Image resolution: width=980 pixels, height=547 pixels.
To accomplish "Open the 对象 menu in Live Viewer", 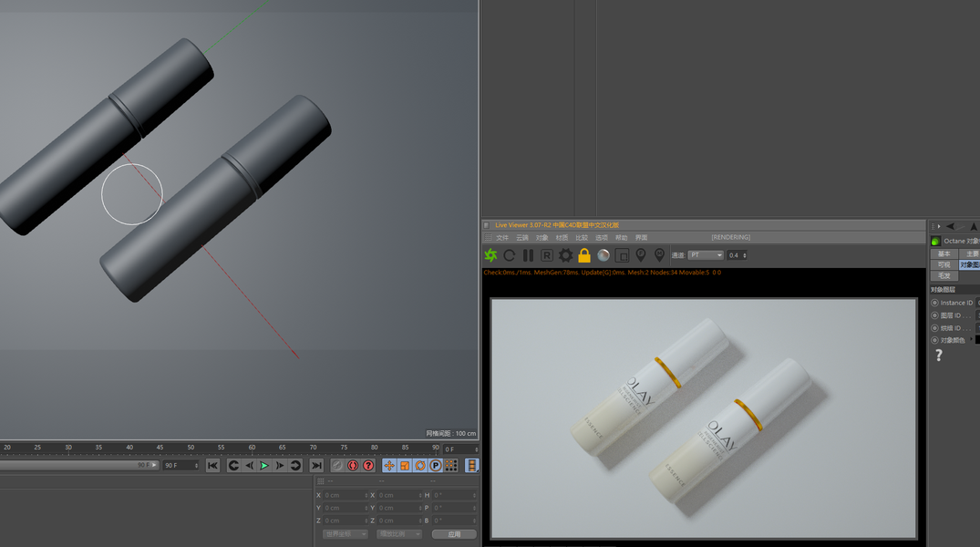I will tap(542, 238).
